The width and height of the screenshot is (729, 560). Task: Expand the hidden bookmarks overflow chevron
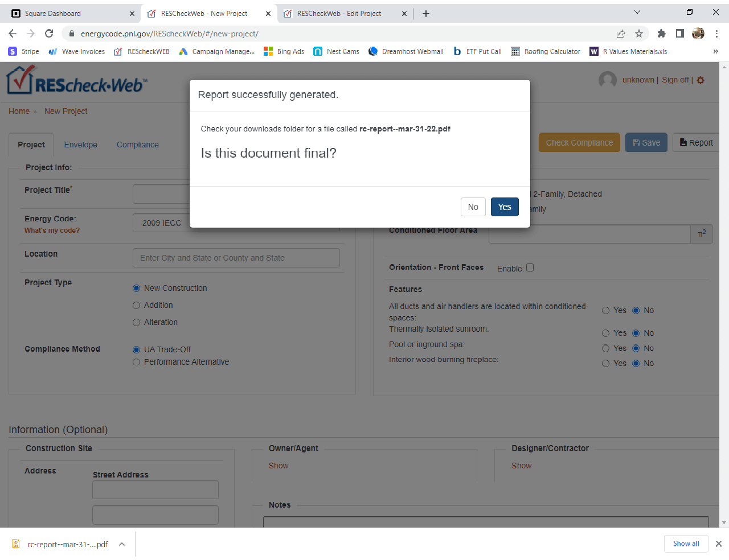pos(715,52)
